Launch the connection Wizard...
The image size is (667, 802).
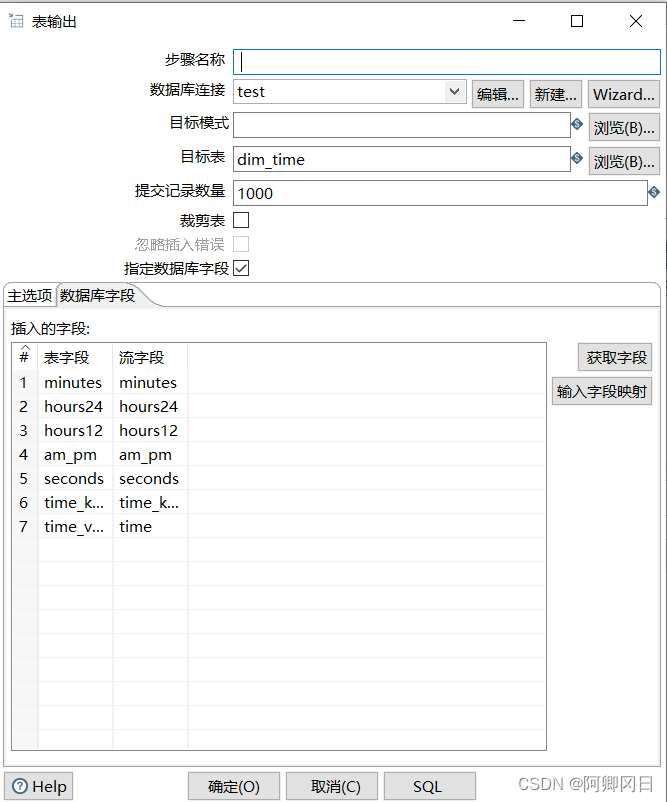pyautogui.click(x=623, y=94)
